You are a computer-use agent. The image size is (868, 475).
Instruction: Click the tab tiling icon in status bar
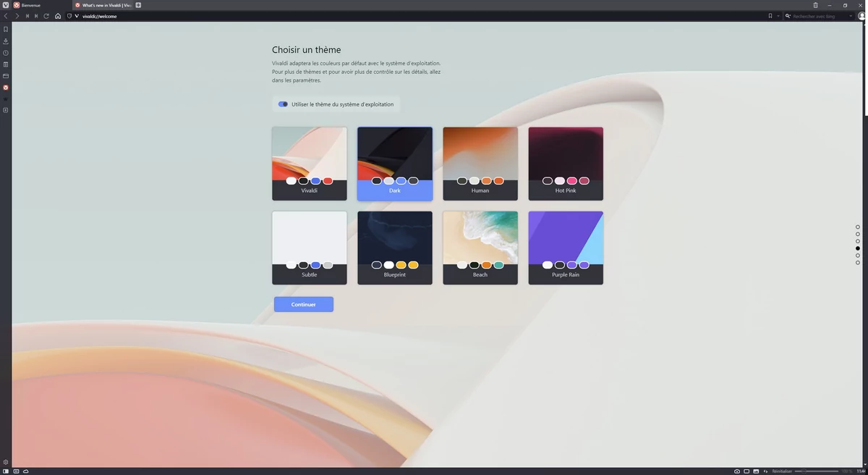[16, 471]
